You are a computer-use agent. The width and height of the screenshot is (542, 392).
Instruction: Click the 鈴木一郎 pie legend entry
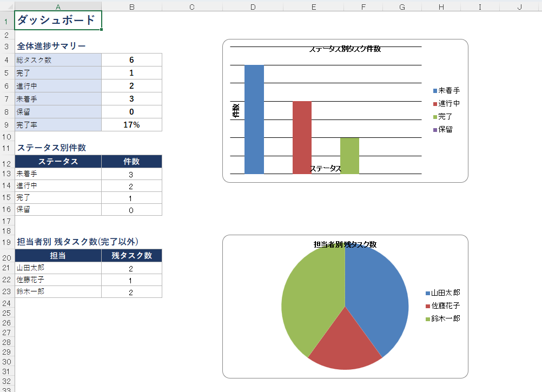coord(443,318)
